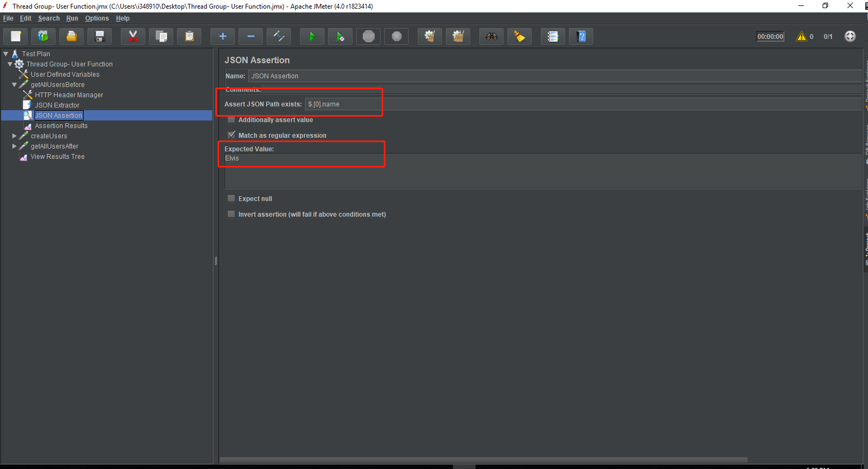The height and width of the screenshot is (469, 868).
Task: Select Assertion Results listener
Action: pyautogui.click(x=62, y=126)
